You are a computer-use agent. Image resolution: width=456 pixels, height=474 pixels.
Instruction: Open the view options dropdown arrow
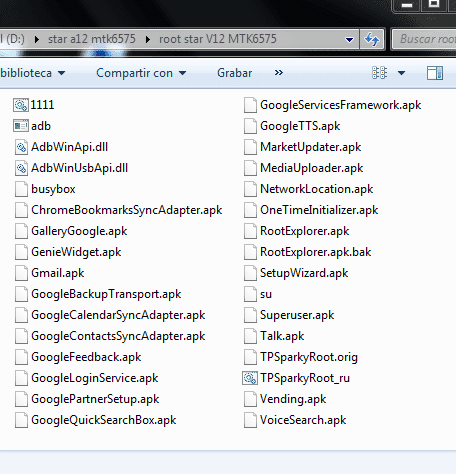click(x=401, y=73)
